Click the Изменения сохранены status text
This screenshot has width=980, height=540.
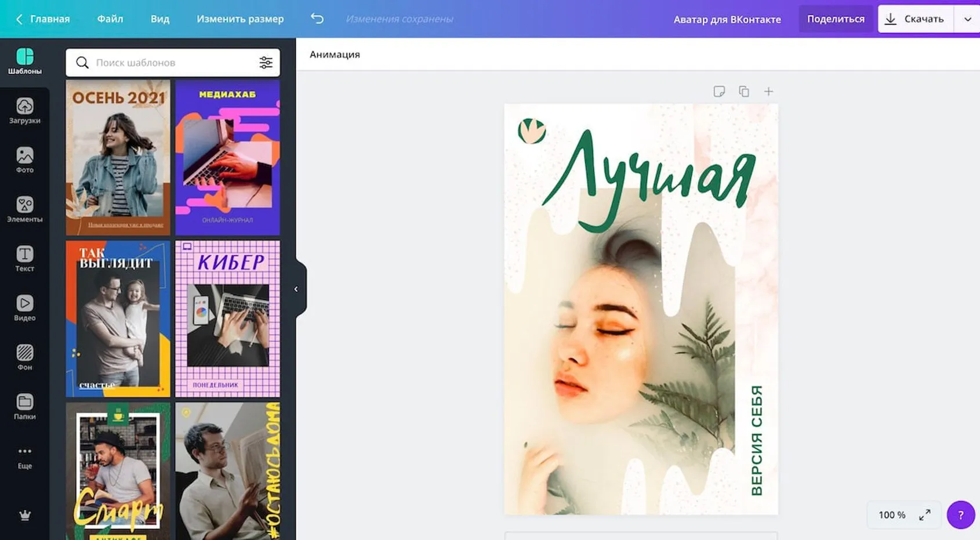point(400,19)
